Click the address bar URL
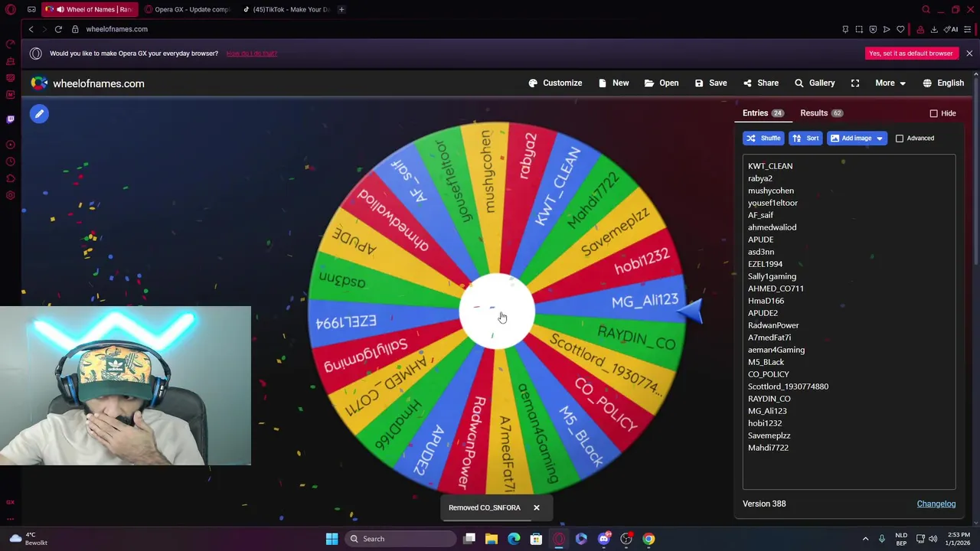This screenshot has width=980, height=551. (x=116, y=29)
